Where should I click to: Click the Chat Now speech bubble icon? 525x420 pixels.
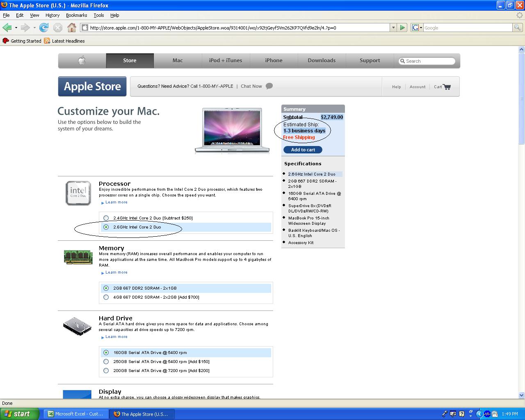coord(269,86)
